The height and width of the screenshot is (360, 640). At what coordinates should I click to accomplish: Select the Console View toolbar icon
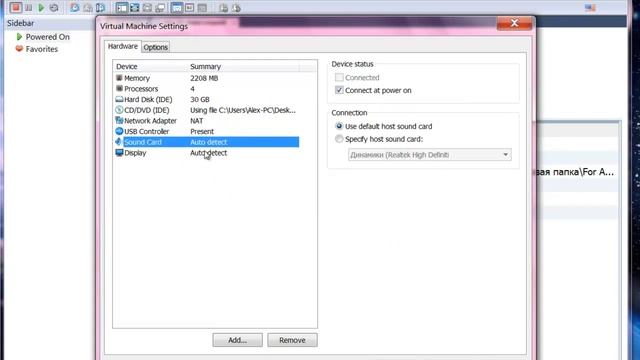pyautogui.click(x=177, y=7)
